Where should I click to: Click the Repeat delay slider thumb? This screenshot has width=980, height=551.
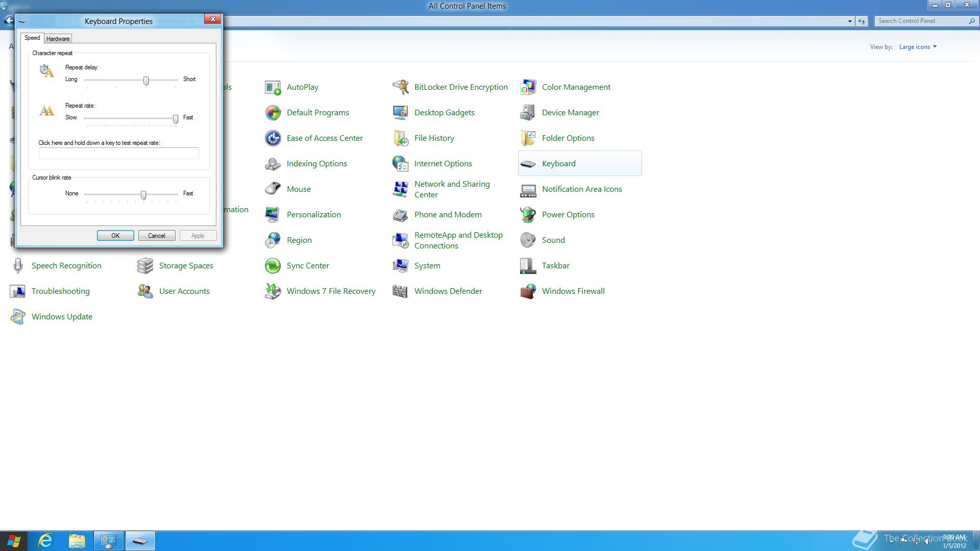pyautogui.click(x=146, y=81)
